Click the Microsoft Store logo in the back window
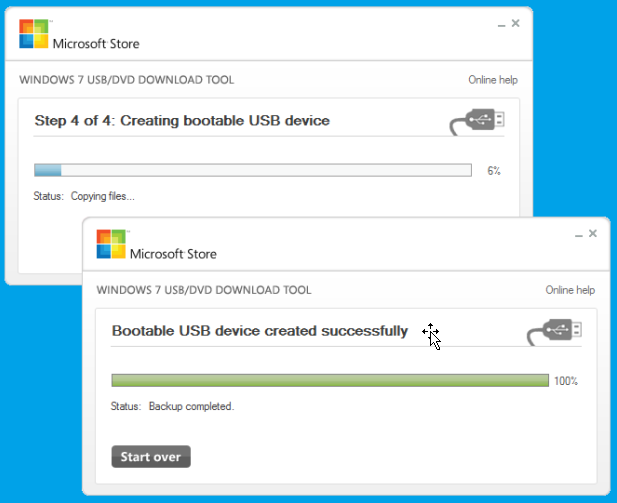This screenshot has width=617, height=503. [34, 35]
